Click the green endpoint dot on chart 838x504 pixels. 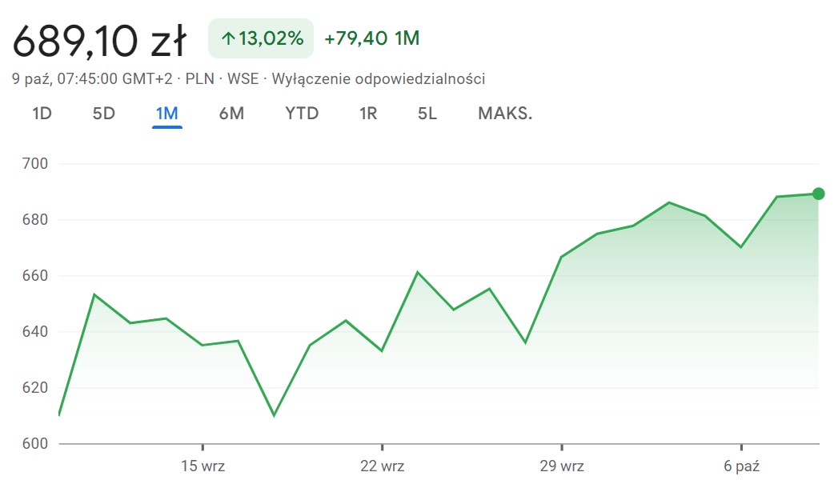click(818, 194)
